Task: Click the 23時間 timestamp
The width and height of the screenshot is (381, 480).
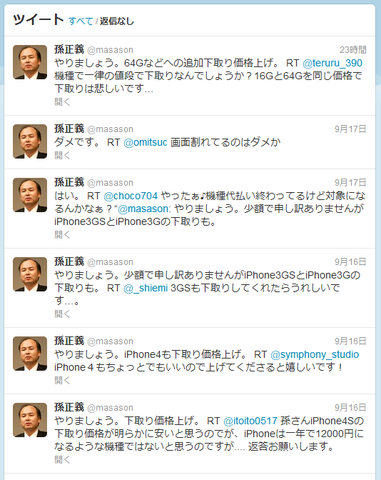Action: point(353,50)
